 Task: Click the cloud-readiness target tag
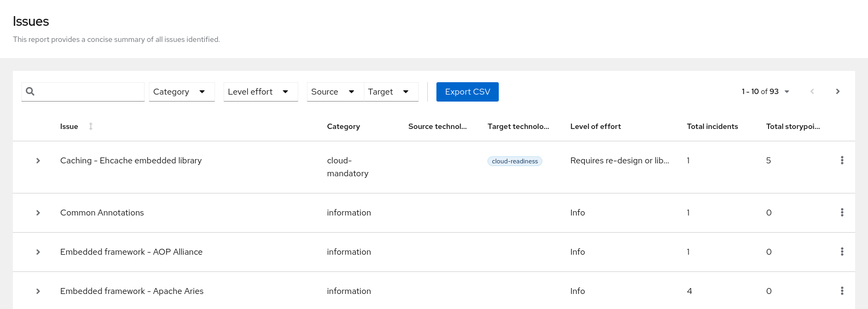514,161
